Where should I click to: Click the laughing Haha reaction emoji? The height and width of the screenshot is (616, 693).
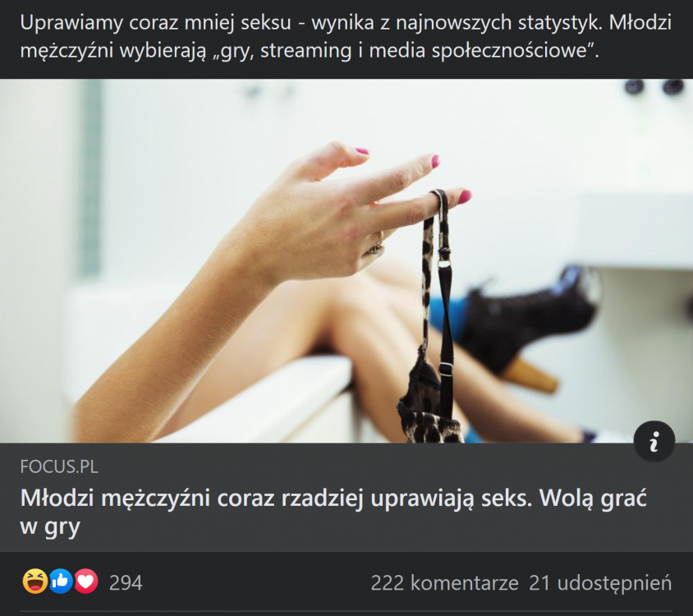tap(35, 582)
